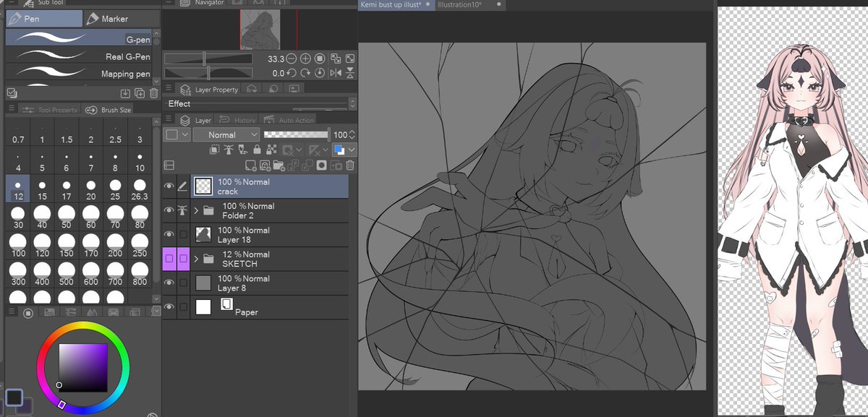868x417 pixels.
Task: Hide the Folder 2 layer group
Action: tap(169, 210)
